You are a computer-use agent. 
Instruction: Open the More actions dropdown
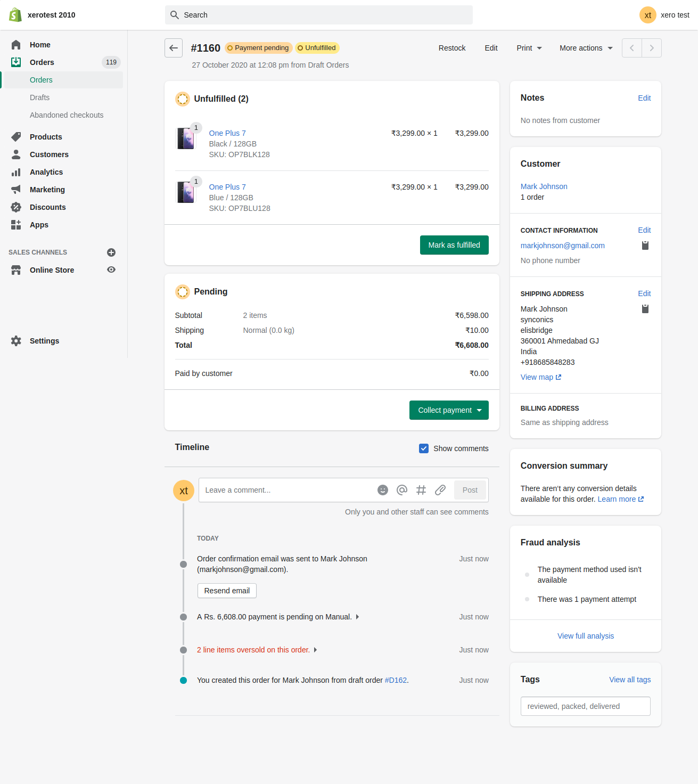[586, 48]
